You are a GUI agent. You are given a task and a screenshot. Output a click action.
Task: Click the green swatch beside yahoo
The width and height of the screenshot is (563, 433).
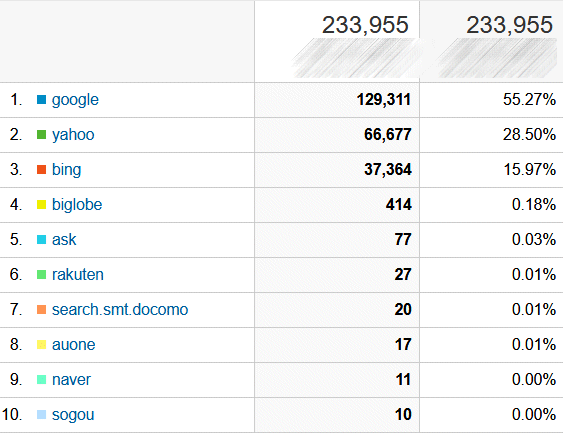[41, 135]
